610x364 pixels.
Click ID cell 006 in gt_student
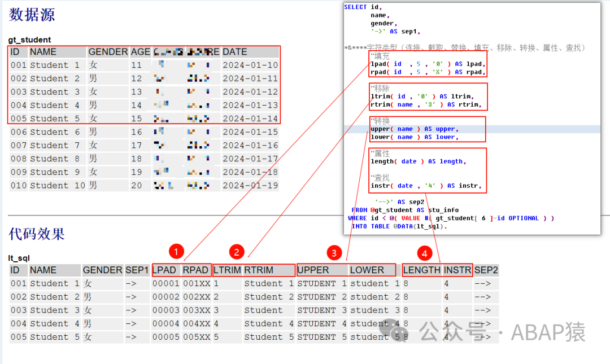pos(19,132)
